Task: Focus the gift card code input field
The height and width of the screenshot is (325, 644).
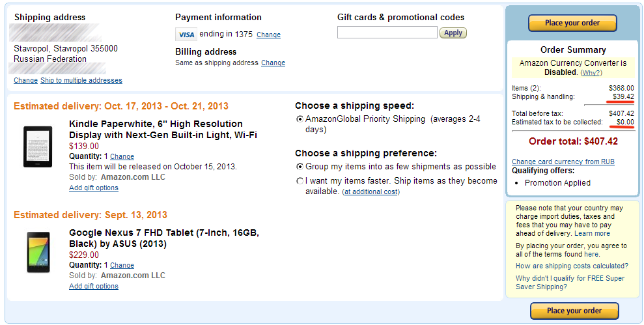Action: coord(387,33)
